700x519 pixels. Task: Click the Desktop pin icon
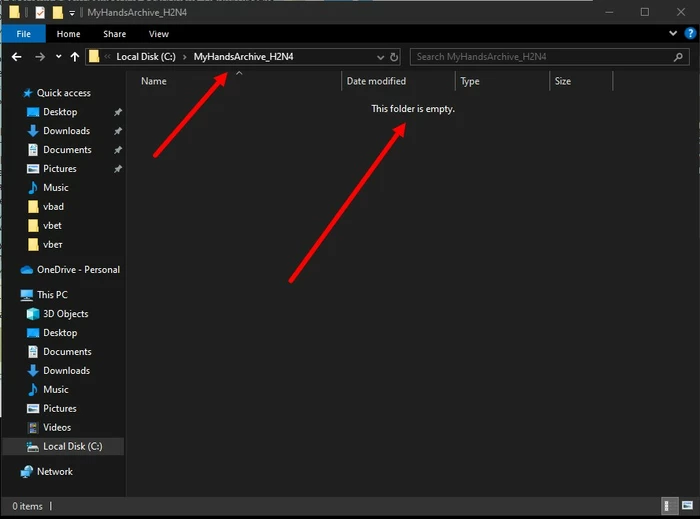point(118,112)
